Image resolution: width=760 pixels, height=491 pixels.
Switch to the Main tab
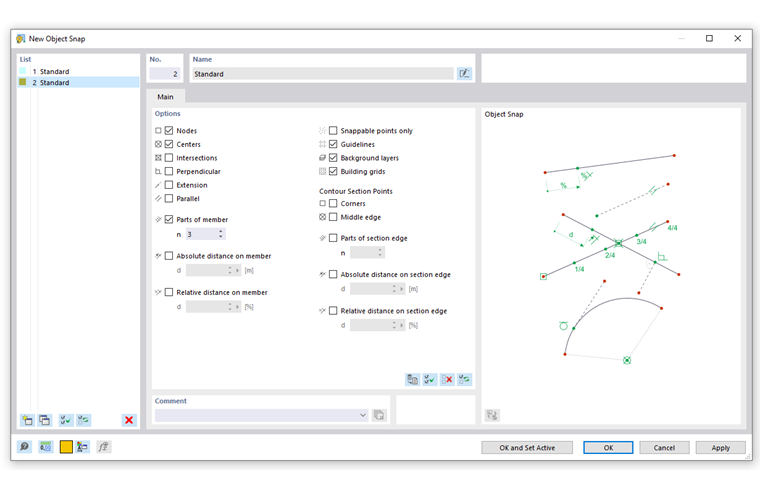[x=165, y=96]
